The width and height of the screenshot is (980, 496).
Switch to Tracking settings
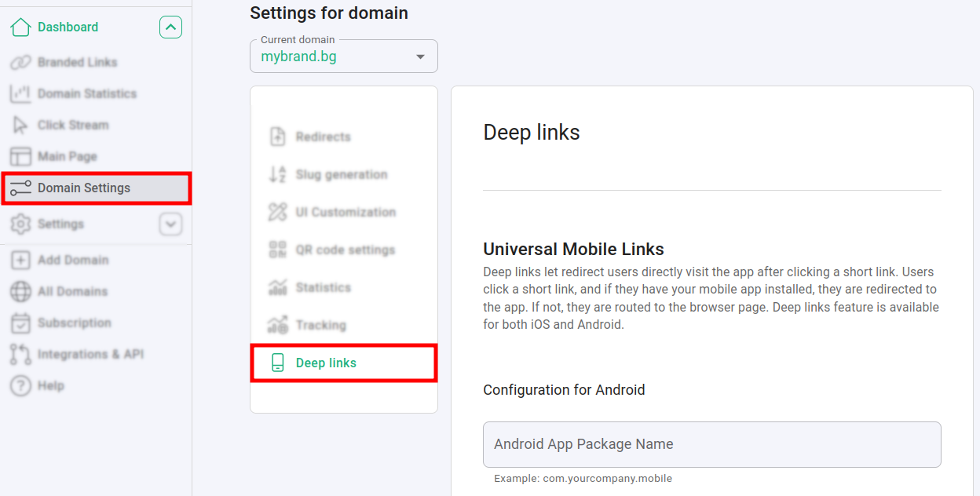pos(320,325)
